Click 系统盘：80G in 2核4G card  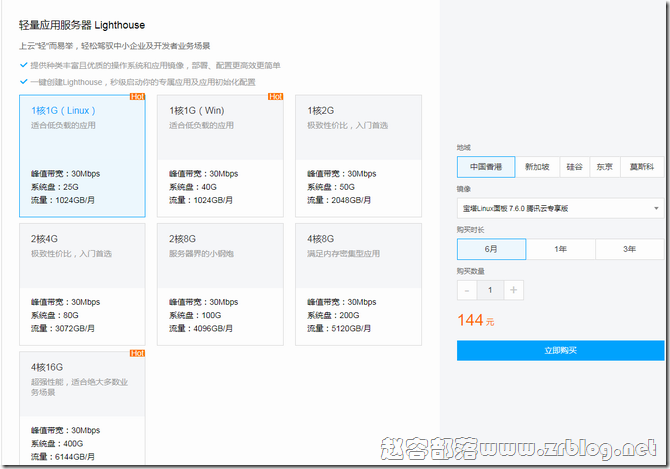55,315
